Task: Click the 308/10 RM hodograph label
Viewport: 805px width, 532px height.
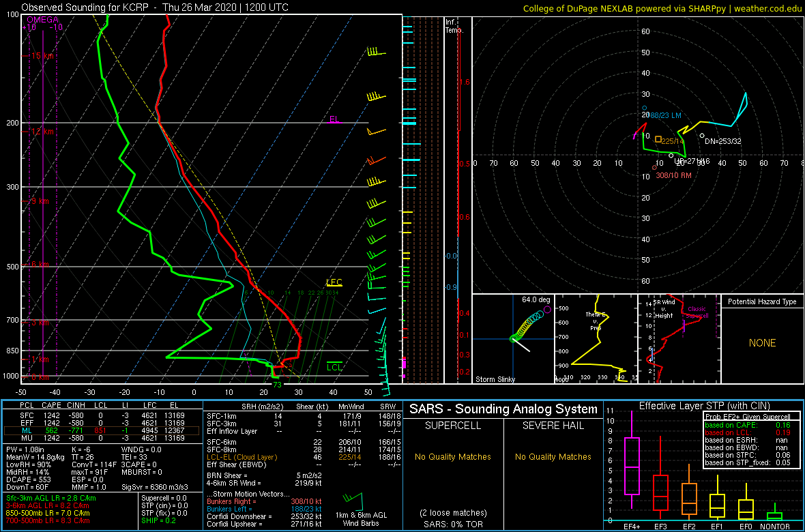Action: click(x=672, y=175)
